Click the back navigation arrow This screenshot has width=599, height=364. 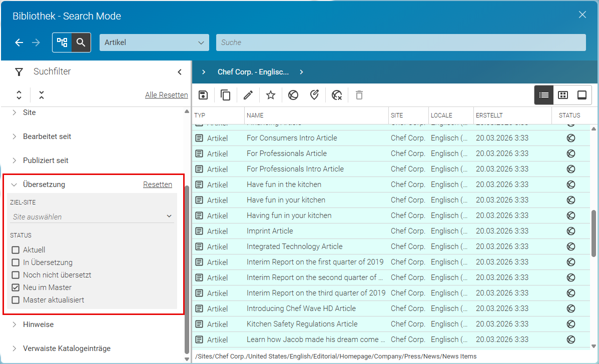19,42
